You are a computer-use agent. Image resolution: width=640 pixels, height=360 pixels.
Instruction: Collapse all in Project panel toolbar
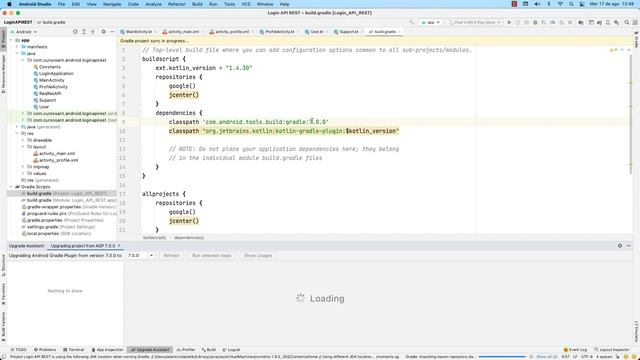pyautogui.click(x=93, y=32)
